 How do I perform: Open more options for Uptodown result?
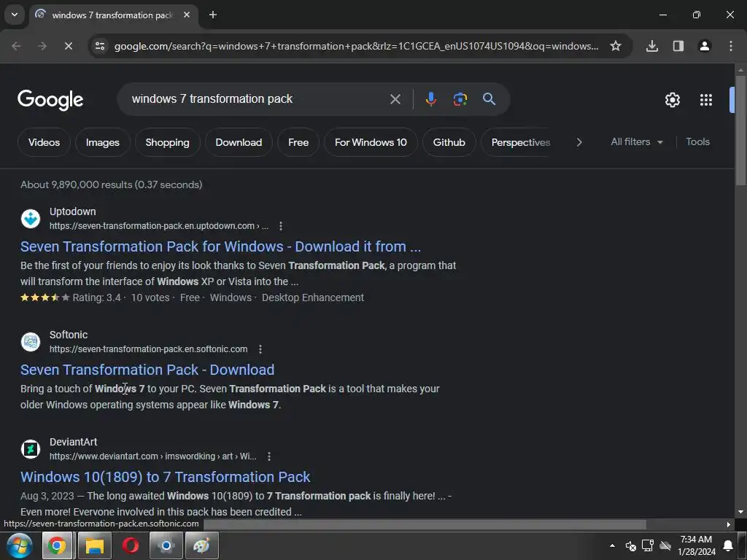(281, 226)
